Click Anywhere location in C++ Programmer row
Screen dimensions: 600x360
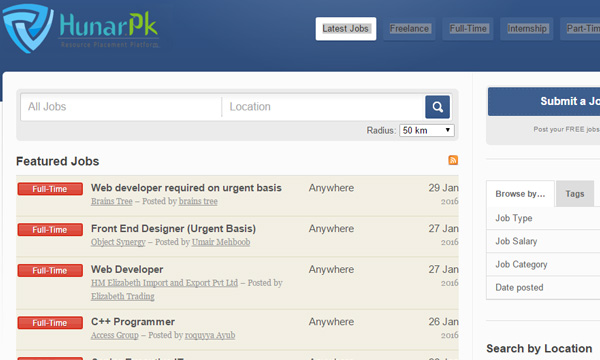click(x=331, y=322)
